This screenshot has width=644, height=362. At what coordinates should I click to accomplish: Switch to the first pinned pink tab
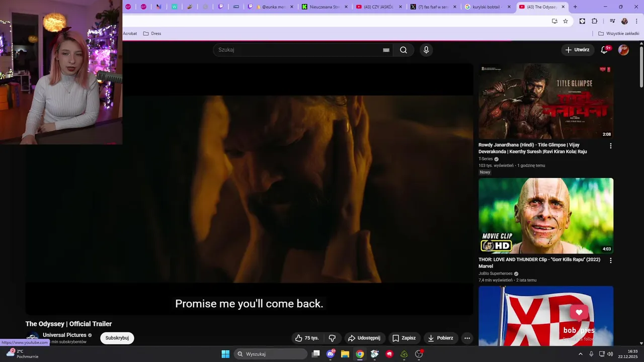pos(128,7)
